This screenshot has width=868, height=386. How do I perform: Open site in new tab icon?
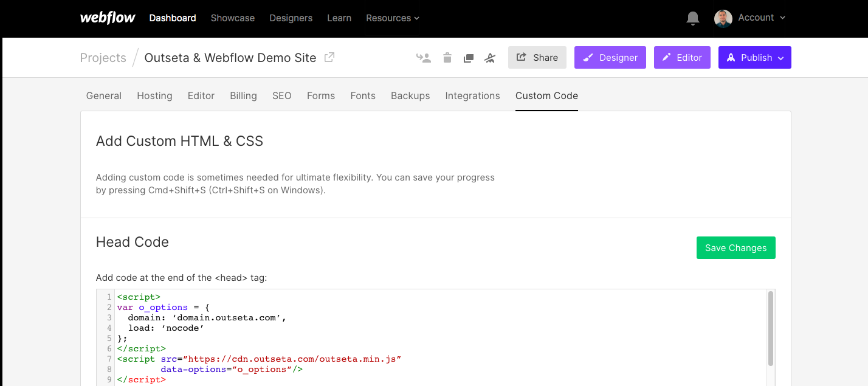[x=329, y=57]
